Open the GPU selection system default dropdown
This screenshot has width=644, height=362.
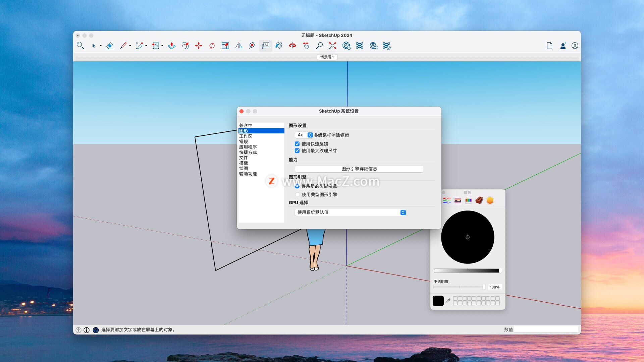pos(351,213)
